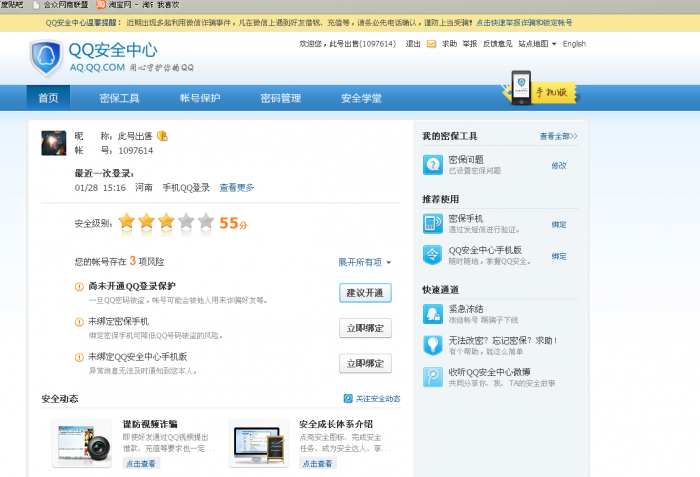This screenshot has width=700, height=477.
Task: Click the Taobao icon in bookmarks bar
Action: tap(101, 4)
